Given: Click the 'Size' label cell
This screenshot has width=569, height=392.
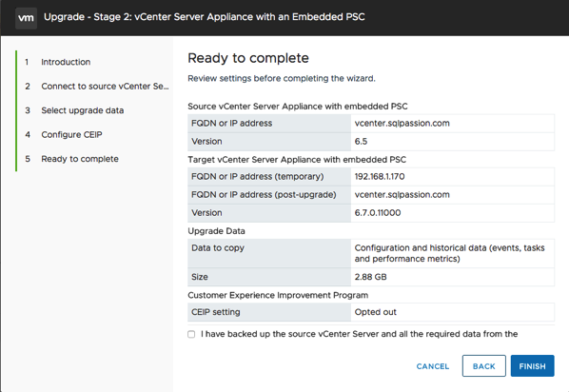Looking at the screenshot, I should [269, 277].
